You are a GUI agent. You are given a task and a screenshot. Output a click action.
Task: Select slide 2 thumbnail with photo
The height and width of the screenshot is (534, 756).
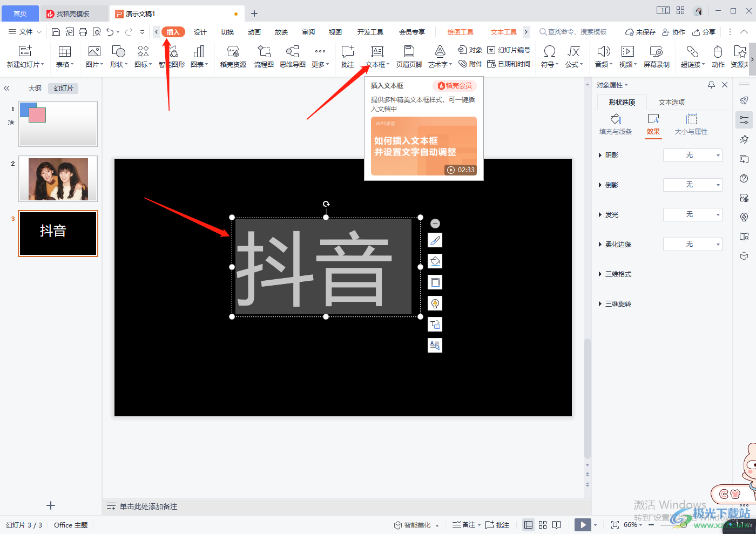pos(58,179)
